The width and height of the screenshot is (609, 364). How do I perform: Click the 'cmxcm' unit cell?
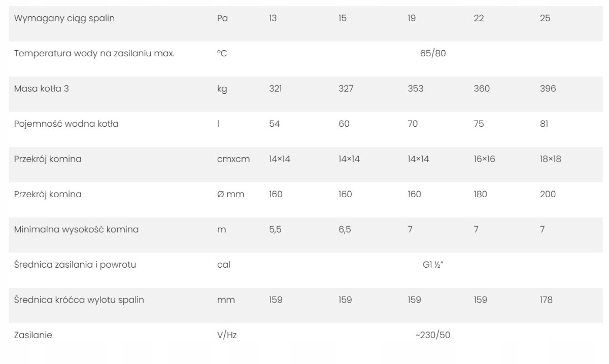point(233,159)
